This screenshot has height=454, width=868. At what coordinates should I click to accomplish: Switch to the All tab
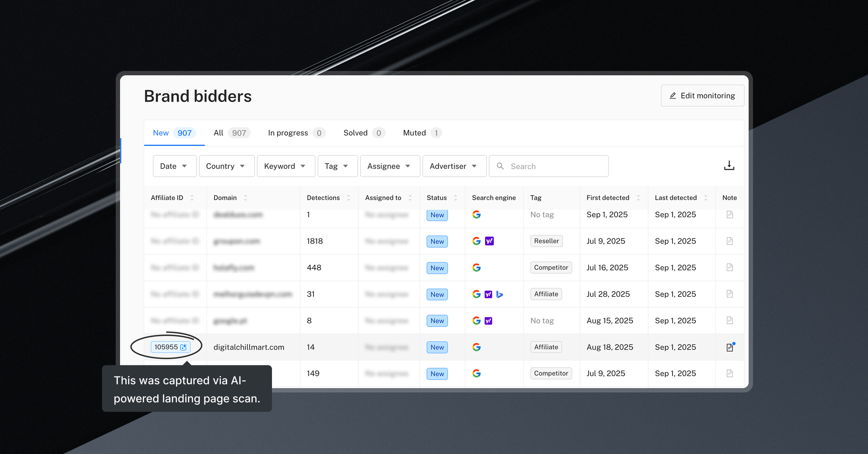point(231,133)
